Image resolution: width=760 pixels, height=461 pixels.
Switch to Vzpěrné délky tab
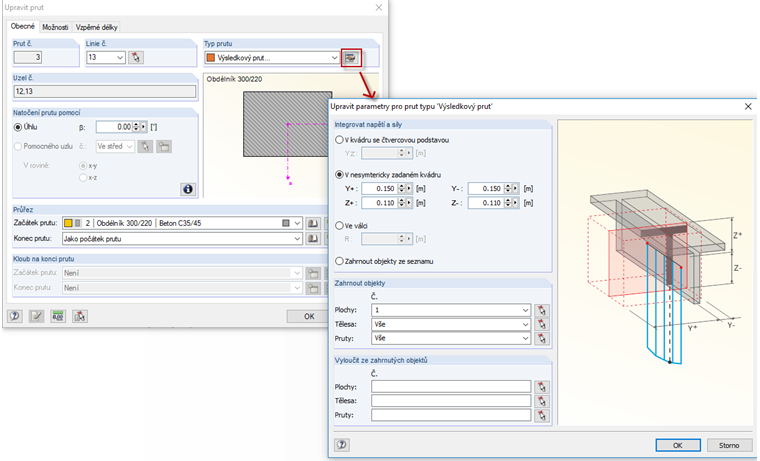pyautogui.click(x=96, y=27)
